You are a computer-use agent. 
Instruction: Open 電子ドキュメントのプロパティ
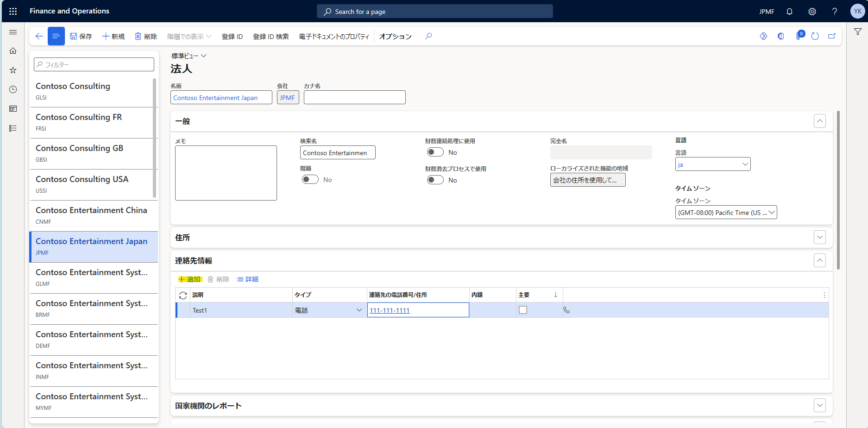coord(334,36)
